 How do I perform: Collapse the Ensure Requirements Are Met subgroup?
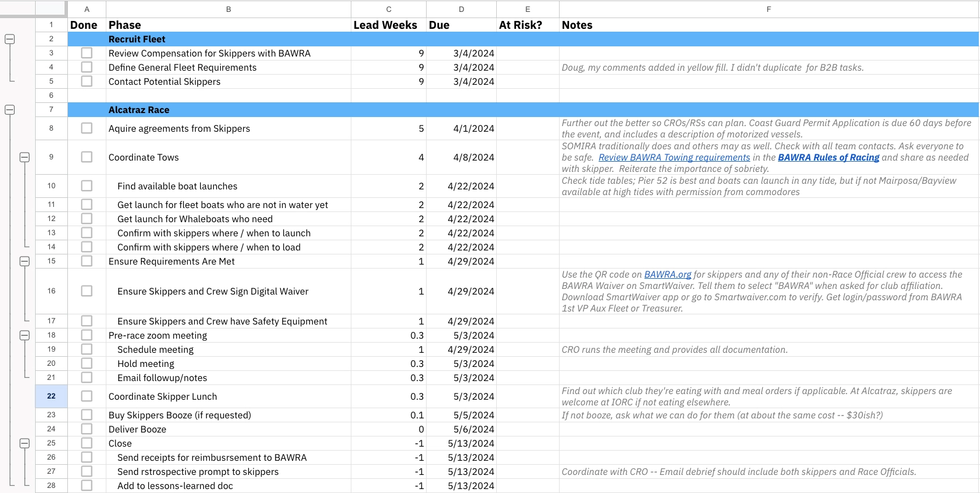24,261
